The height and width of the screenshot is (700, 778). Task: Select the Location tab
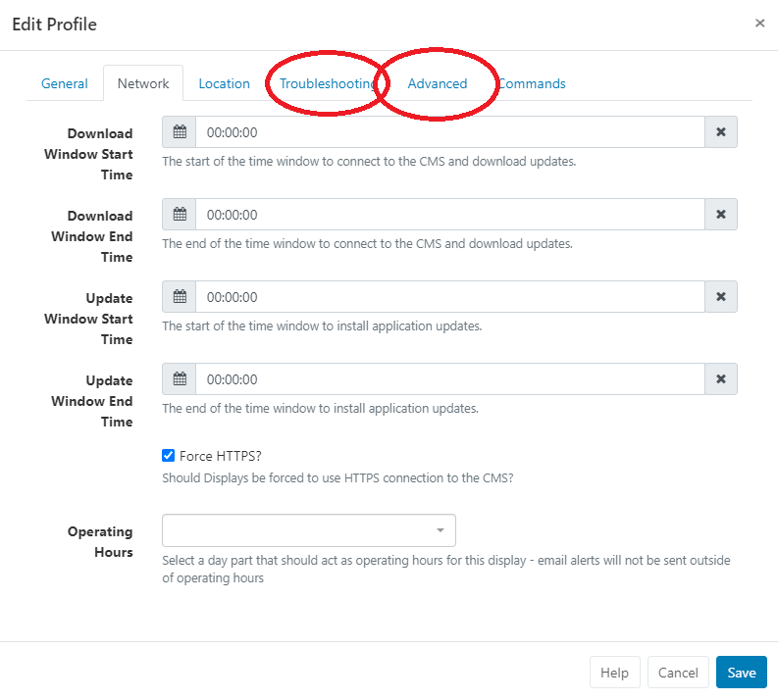pyautogui.click(x=225, y=83)
